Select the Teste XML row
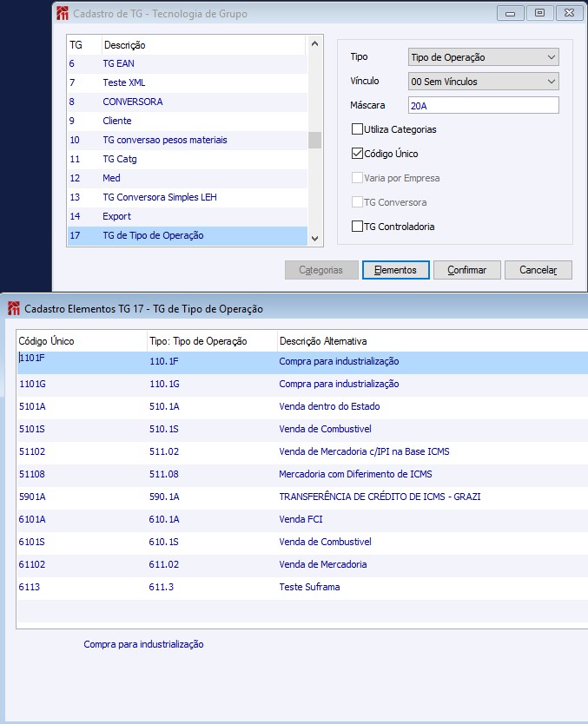588x724 pixels. (188, 82)
